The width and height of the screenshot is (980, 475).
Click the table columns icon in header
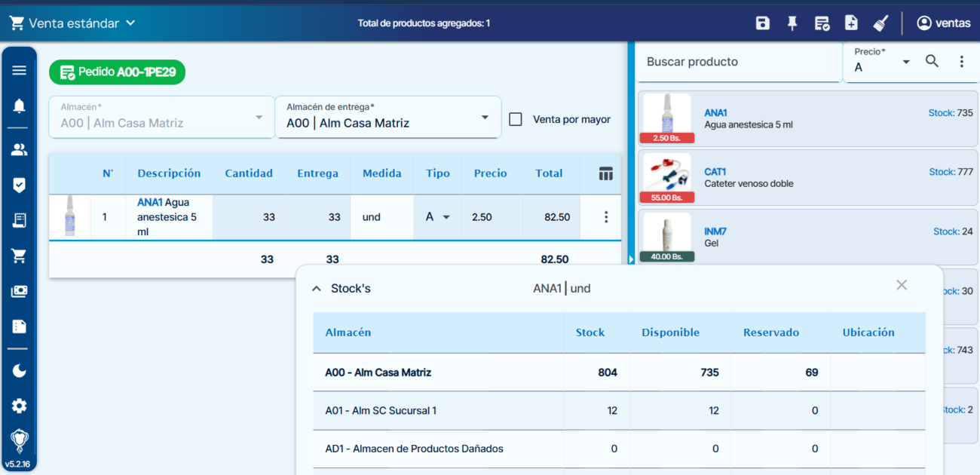[x=606, y=173]
